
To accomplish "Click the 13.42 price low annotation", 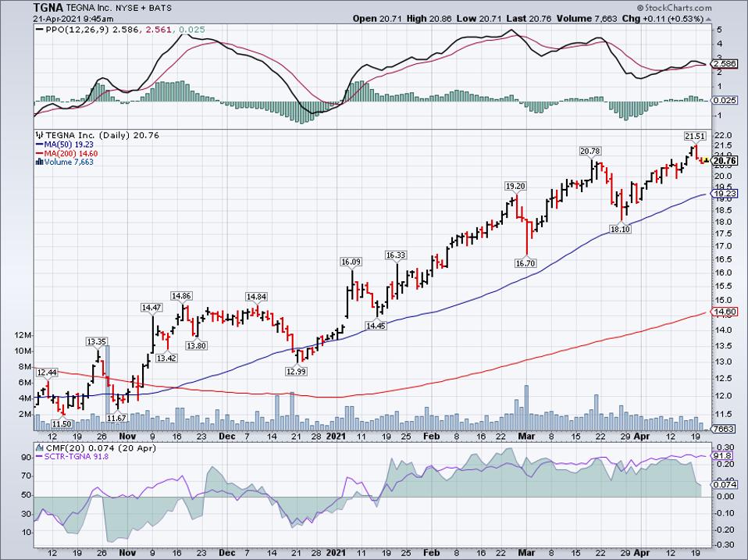I will click(x=166, y=358).
